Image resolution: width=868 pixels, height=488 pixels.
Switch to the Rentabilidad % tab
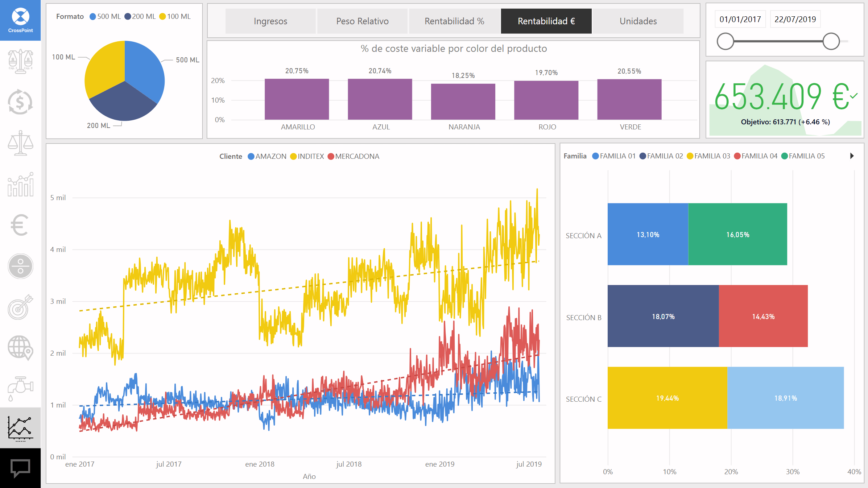(x=454, y=21)
